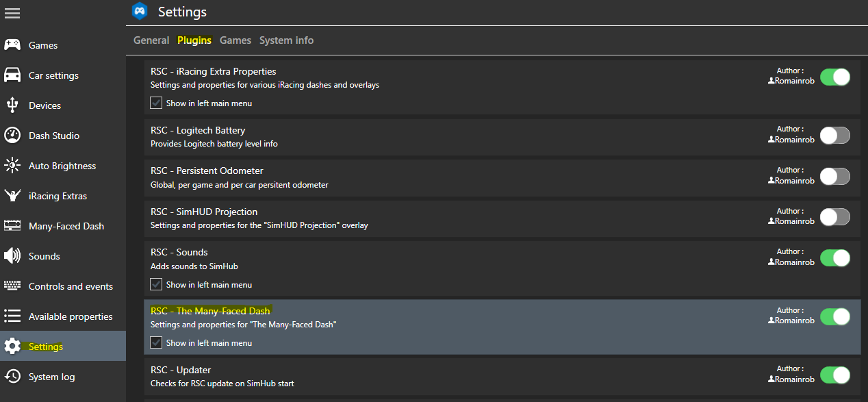Click author icon on RSC - Sounds row

point(771,262)
